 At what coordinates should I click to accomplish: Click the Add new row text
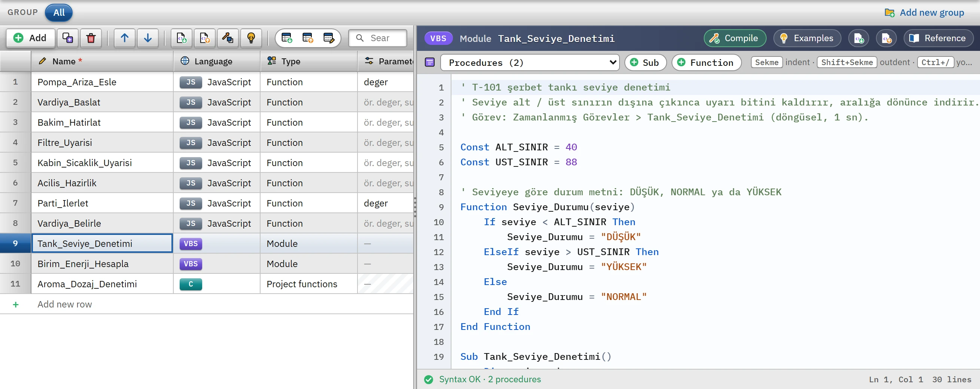coord(65,304)
